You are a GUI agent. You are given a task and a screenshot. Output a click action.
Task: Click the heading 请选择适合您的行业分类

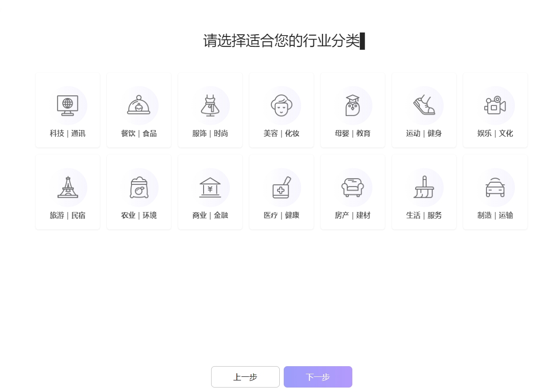pos(282,41)
